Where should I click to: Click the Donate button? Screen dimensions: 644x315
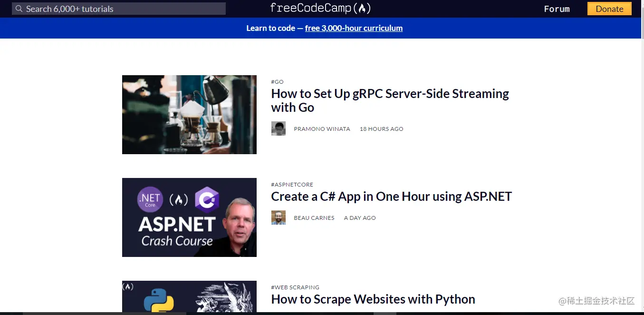[609, 9]
